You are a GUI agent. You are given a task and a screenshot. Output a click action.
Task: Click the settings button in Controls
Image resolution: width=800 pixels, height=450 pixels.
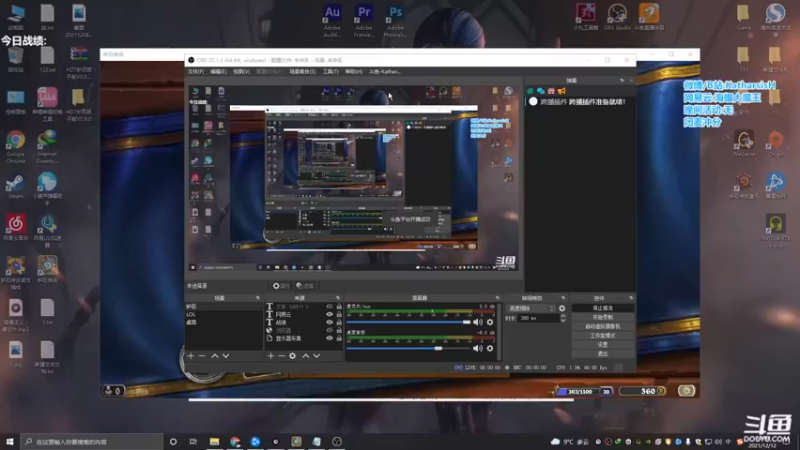(x=603, y=345)
